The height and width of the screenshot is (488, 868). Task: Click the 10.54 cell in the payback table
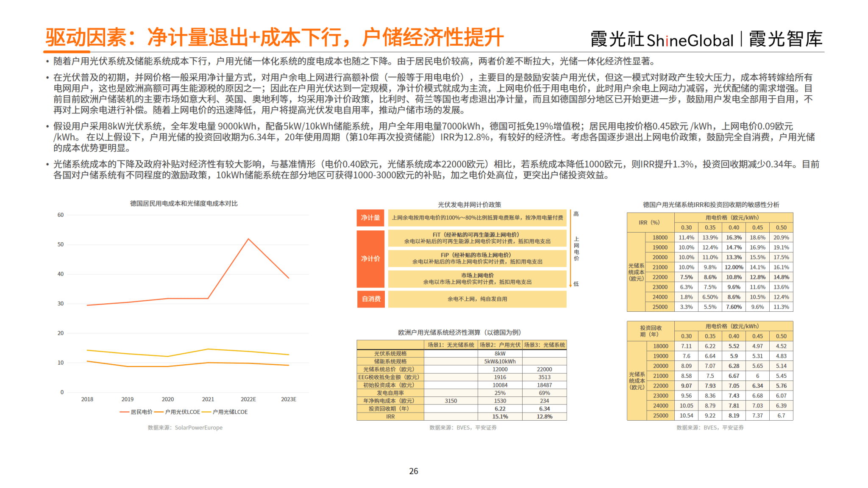[x=686, y=416]
